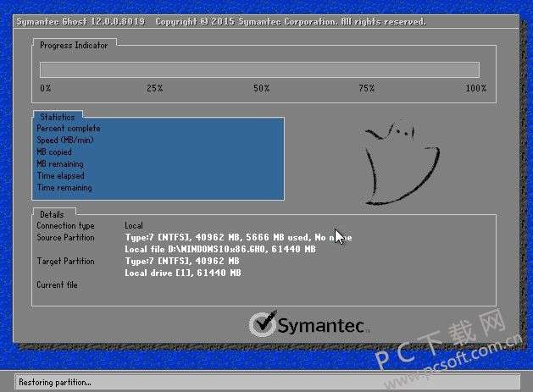Viewport: 533px width, 392px height.
Task: Click the 'Target Partition' label
Action: click(65, 262)
